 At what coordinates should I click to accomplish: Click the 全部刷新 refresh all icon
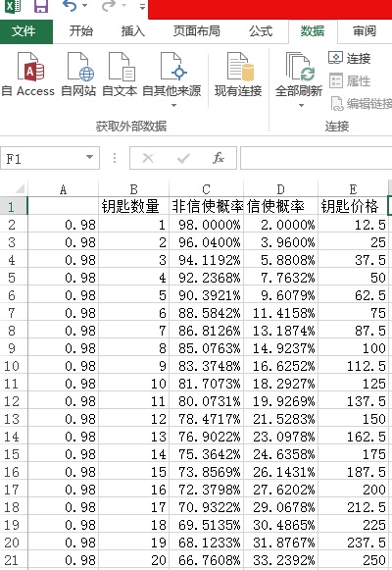point(300,67)
